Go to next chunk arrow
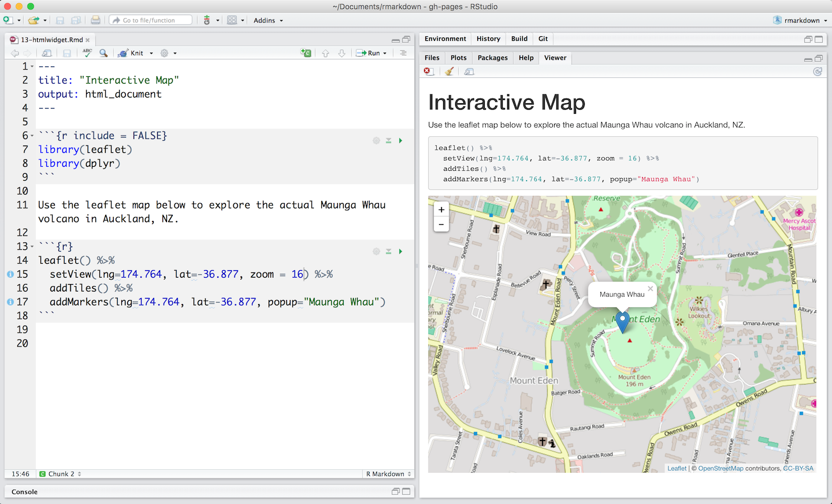 tap(341, 53)
